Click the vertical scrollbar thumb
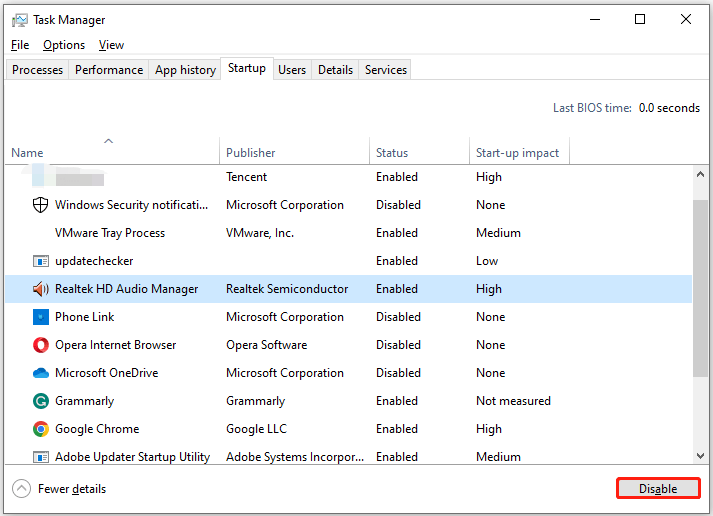The image size is (713, 516). pos(700,288)
